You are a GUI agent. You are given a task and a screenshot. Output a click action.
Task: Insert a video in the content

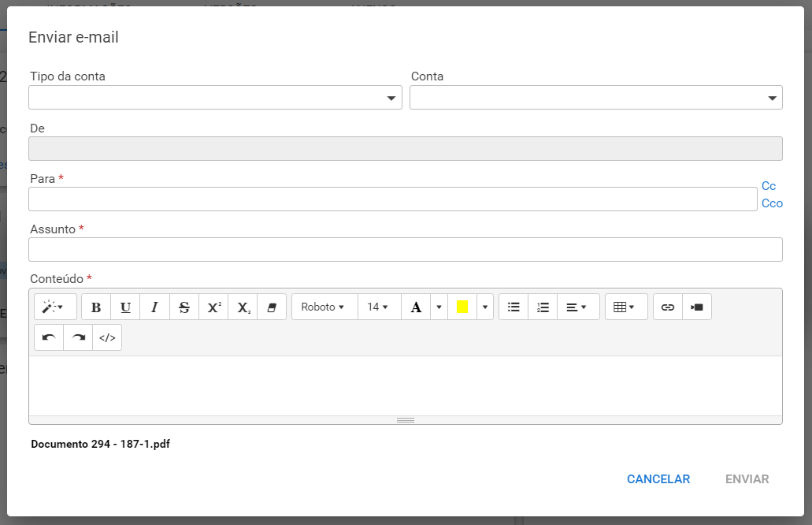point(697,307)
